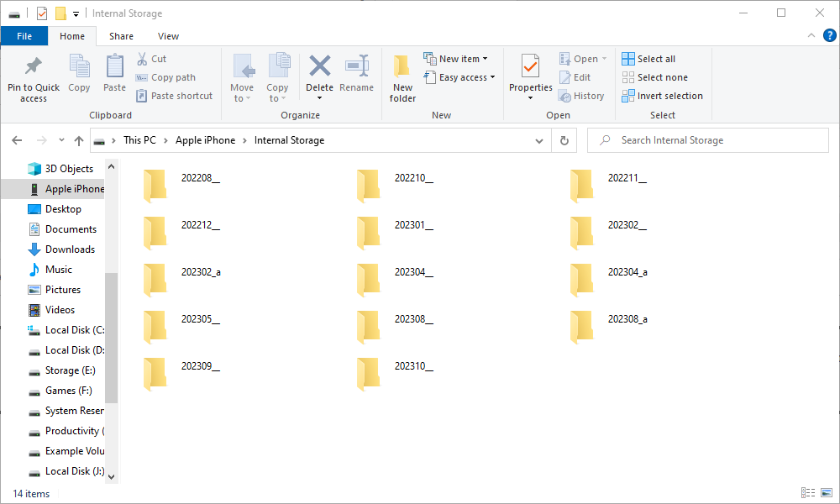Click Invert selection
The image size is (840, 504).
click(x=662, y=96)
